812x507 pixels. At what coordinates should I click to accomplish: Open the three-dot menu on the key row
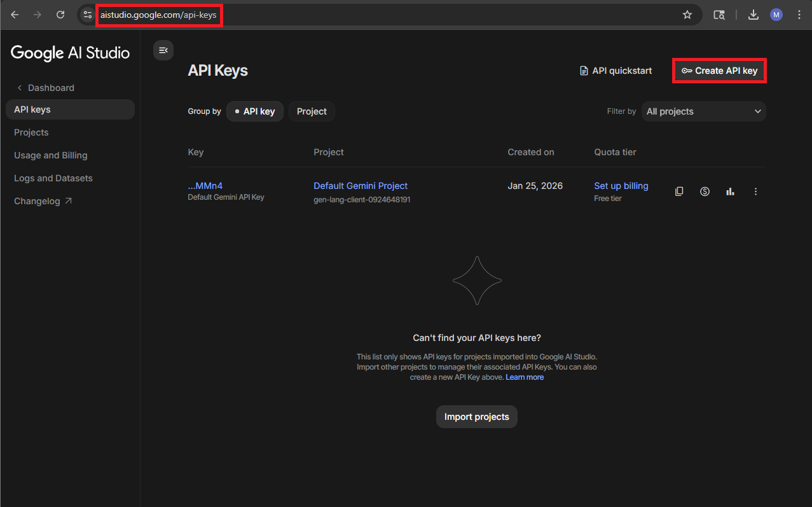pyautogui.click(x=755, y=191)
